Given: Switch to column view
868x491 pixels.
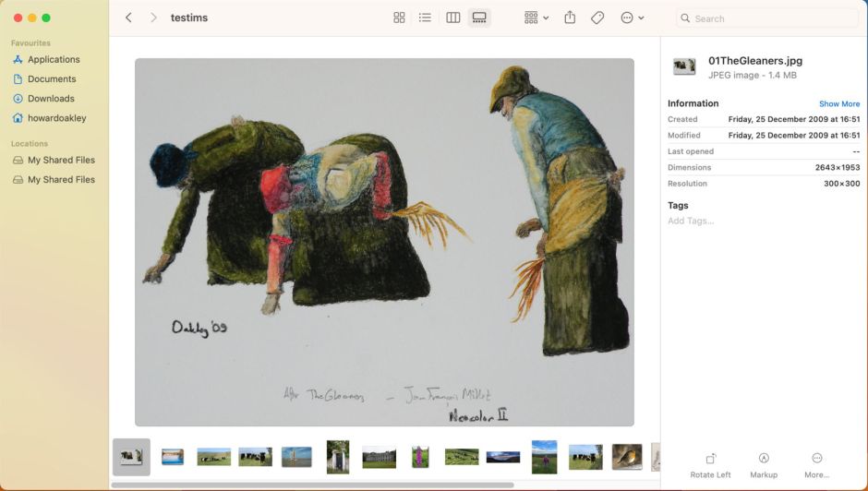Looking at the screenshot, I should coord(452,18).
